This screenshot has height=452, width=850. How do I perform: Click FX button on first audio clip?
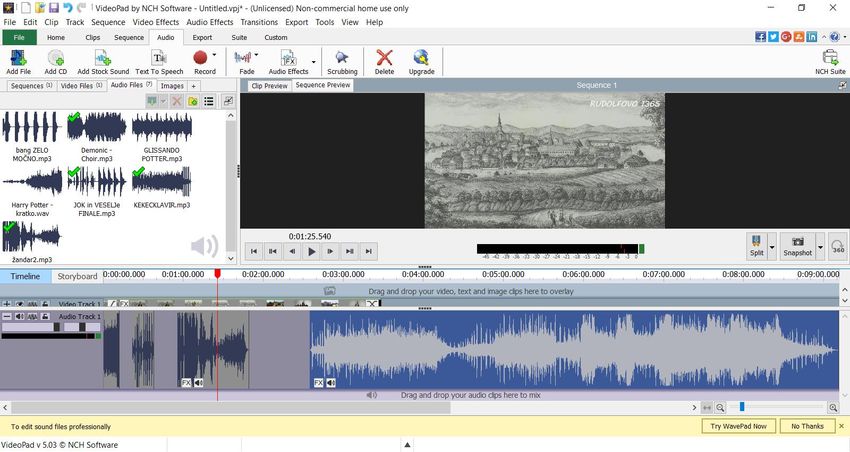(186, 383)
